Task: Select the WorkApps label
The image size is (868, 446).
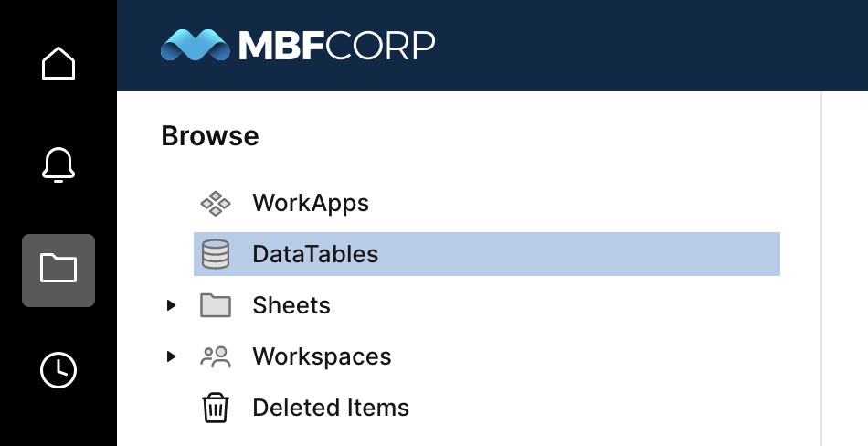Action: point(311,203)
